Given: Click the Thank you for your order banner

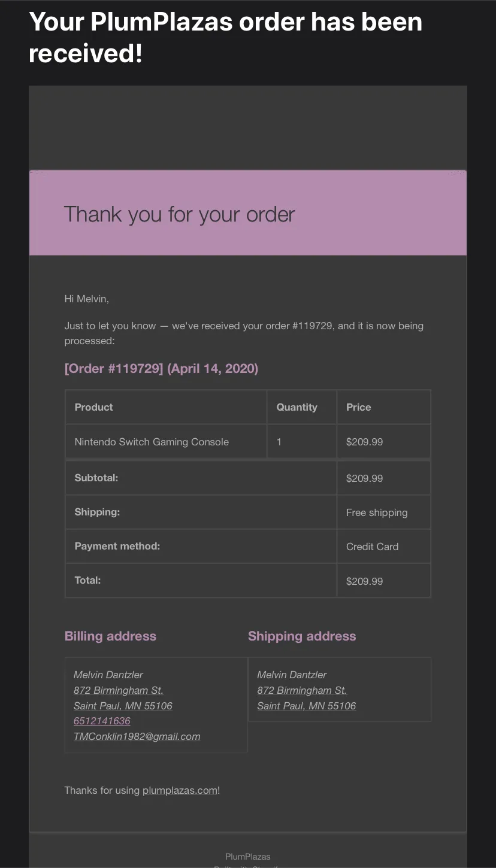Looking at the screenshot, I should (248, 213).
